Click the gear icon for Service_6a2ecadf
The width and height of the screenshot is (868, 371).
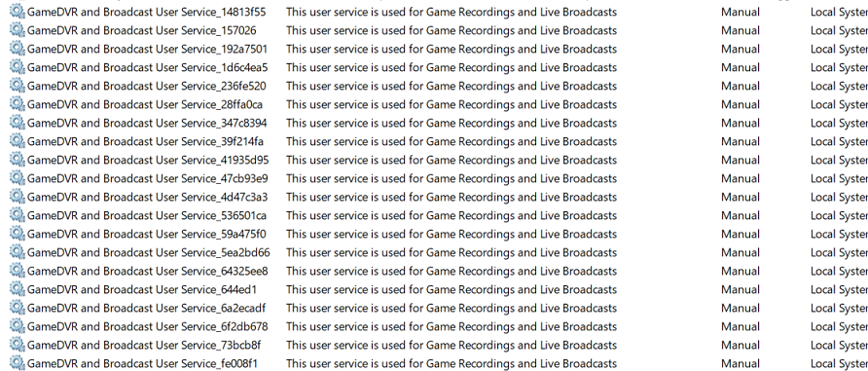click(x=18, y=308)
